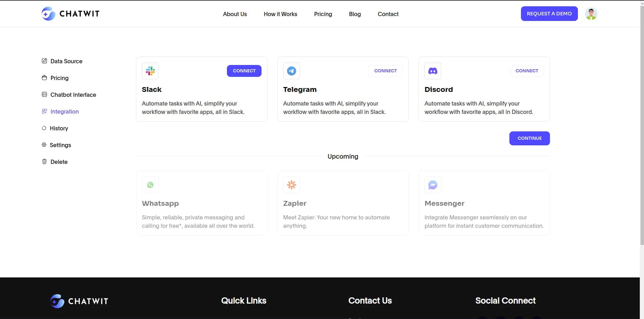The image size is (644, 319).
Task: Open About Us in top navigation
Action: point(235,14)
